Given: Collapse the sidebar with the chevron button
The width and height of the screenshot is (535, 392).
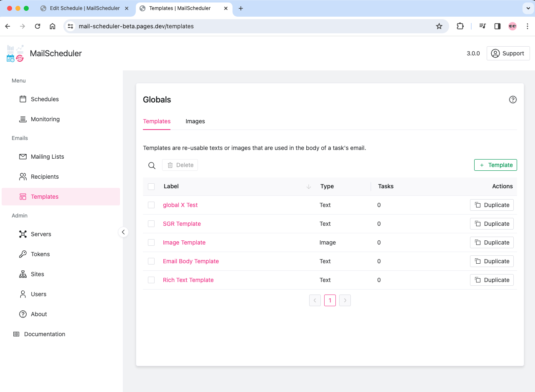Looking at the screenshot, I should (x=123, y=232).
